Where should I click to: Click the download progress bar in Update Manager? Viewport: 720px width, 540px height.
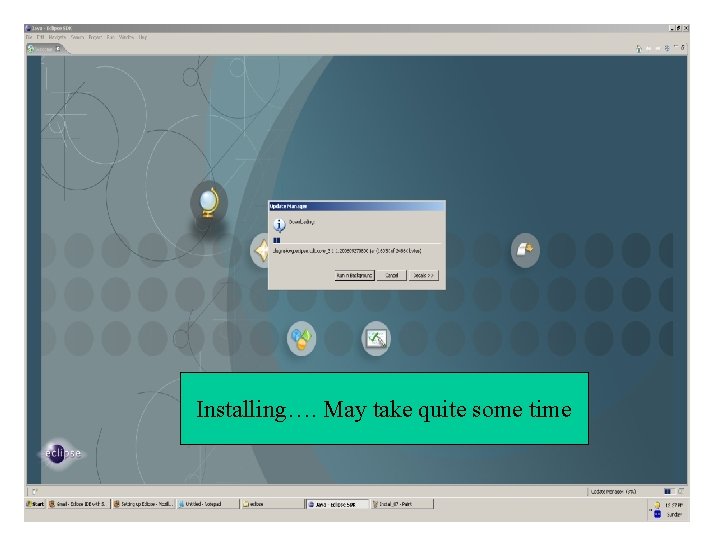[x=356, y=240]
